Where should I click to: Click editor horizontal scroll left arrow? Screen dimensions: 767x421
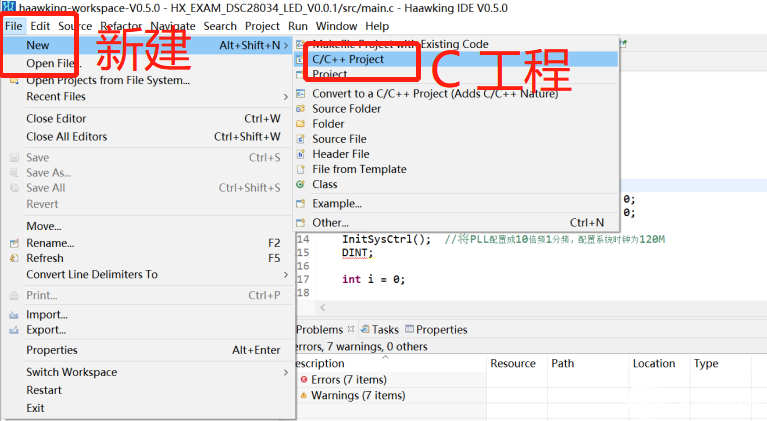click(x=322, y=308)
